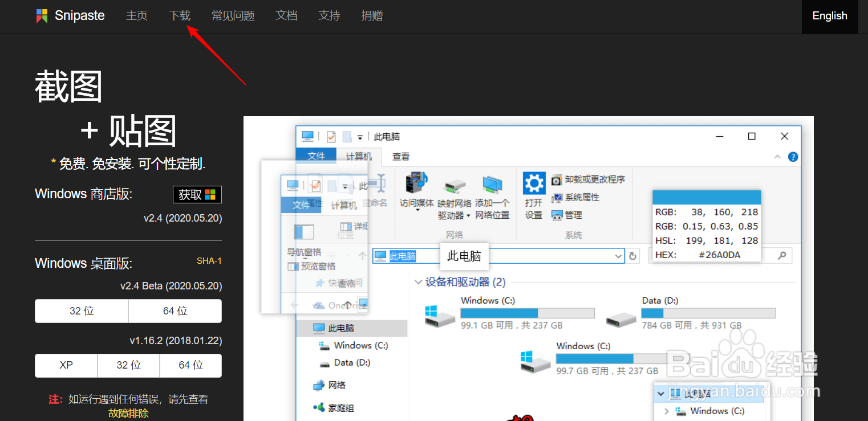This screenshot has width=868, height=421.
Task: Click the Snipaste brand name text
Action: click(80, 16)
